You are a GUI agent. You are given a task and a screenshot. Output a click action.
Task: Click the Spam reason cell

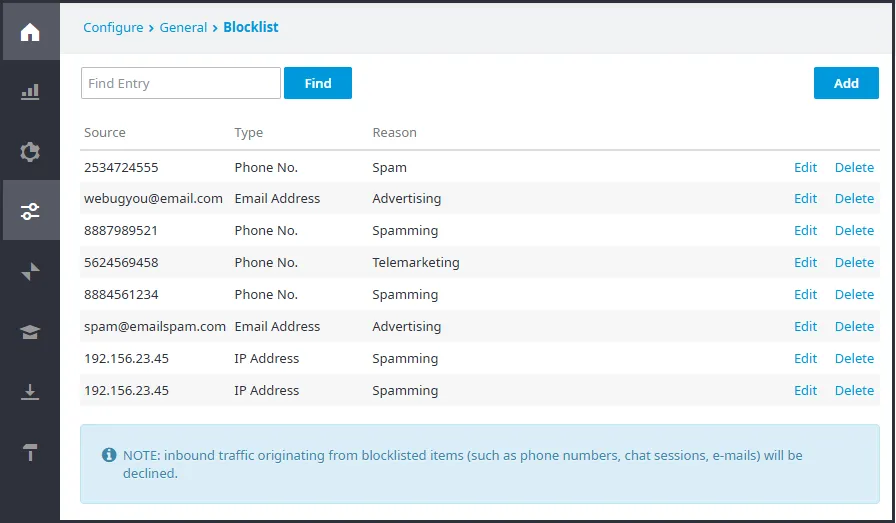pos(390,167)
